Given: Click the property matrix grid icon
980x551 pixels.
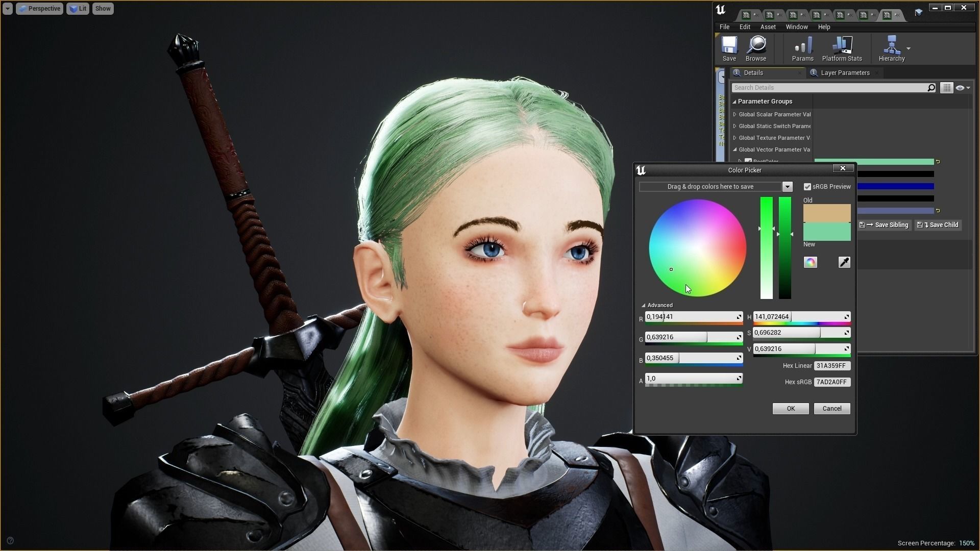Looking at the screenshot, I should tap(946, 88).
